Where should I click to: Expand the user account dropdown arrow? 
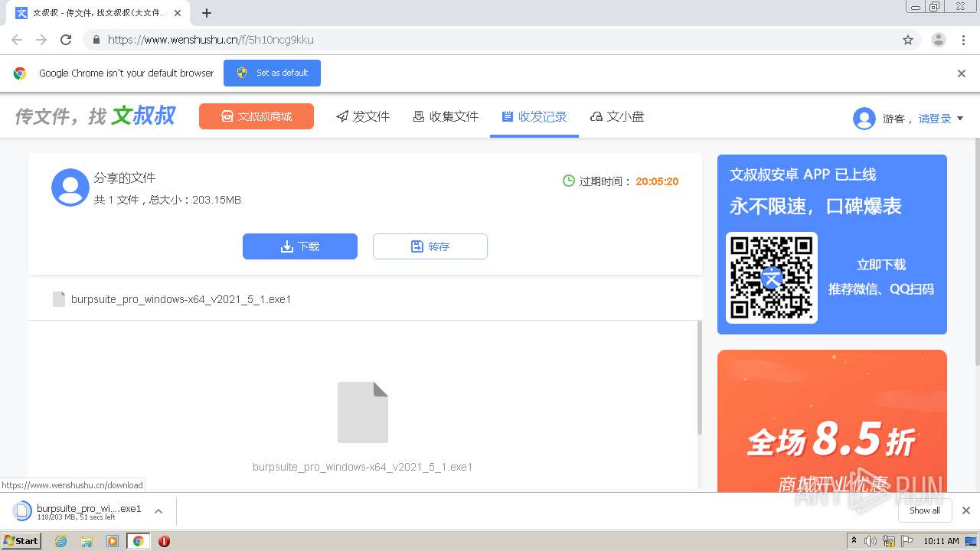pos(960,119)
